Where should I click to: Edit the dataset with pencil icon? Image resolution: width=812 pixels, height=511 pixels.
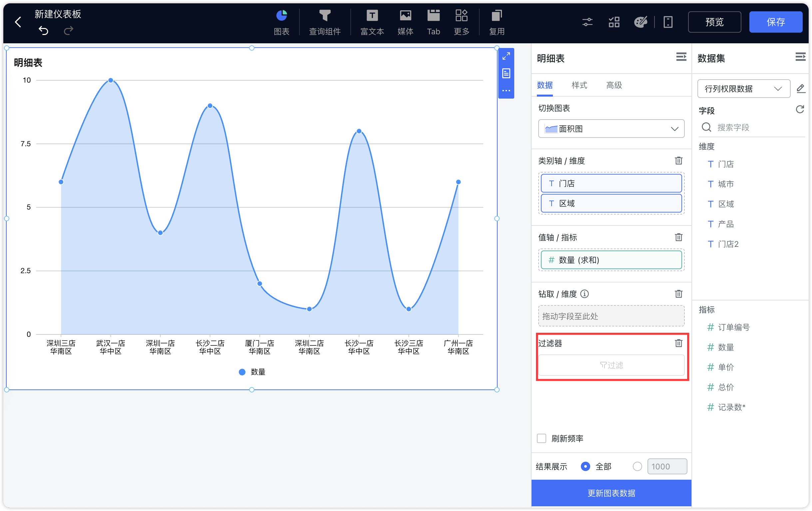[x=801, y=89]
